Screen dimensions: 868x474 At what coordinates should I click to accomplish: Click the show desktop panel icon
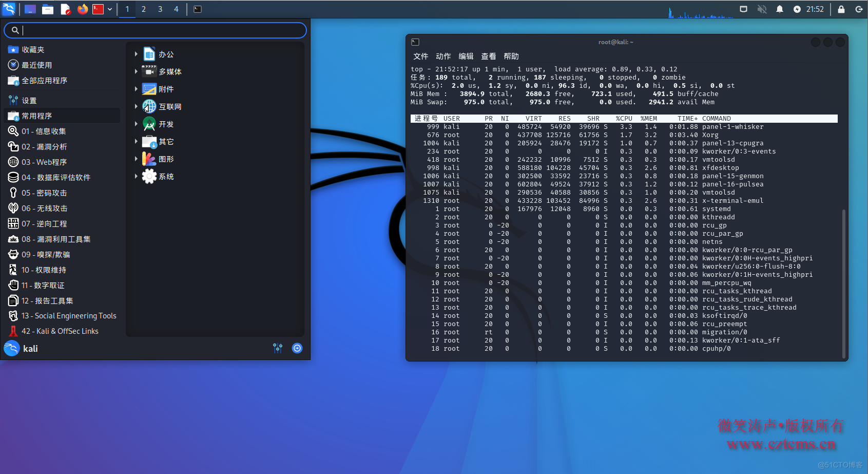tap(30, 9)
